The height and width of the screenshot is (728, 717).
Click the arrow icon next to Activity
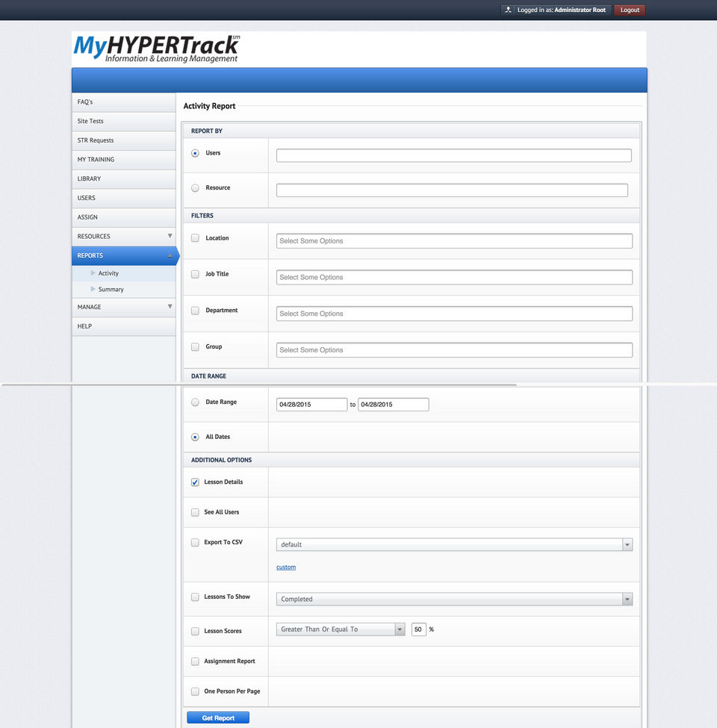(93, 273)
